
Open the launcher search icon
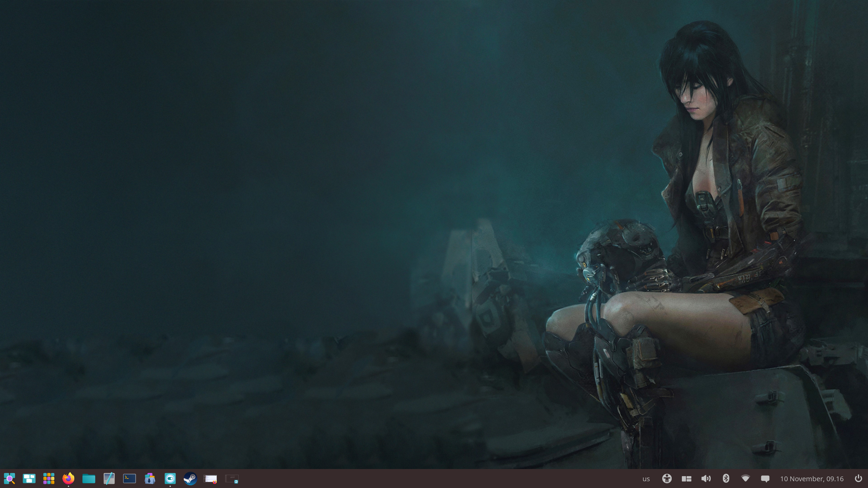(9, 479)
